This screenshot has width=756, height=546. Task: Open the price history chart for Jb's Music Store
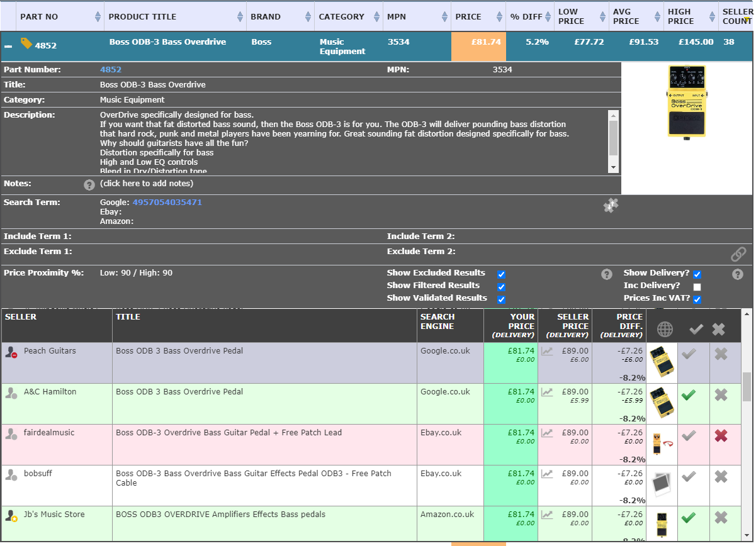[x=547, y=515]
